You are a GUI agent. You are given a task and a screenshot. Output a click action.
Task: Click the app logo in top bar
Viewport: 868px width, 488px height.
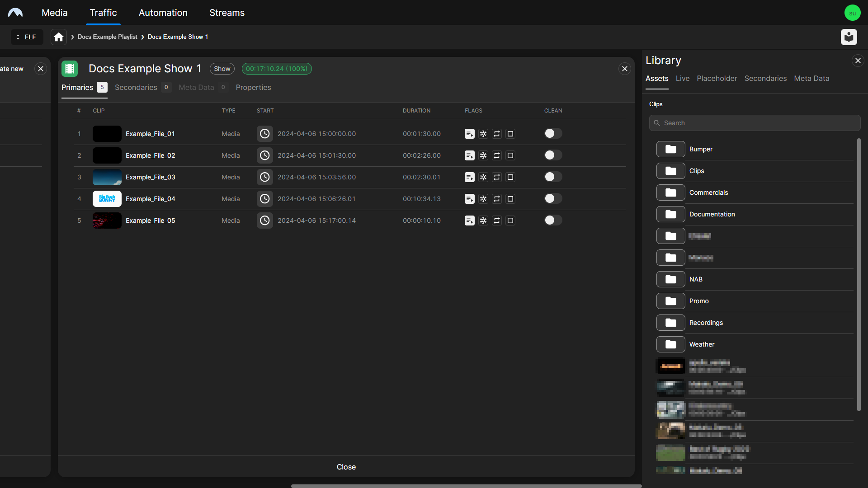coord(15,13)
